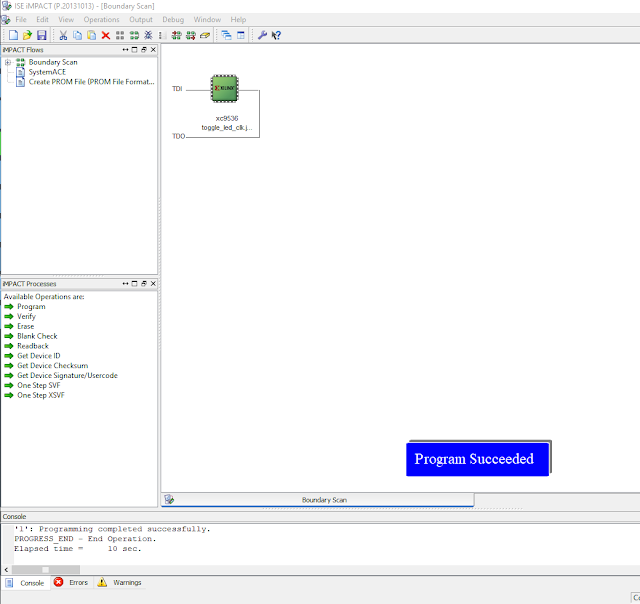Click the console scroll-left arrow
The image size is (640, 604).
pos(6,569)
